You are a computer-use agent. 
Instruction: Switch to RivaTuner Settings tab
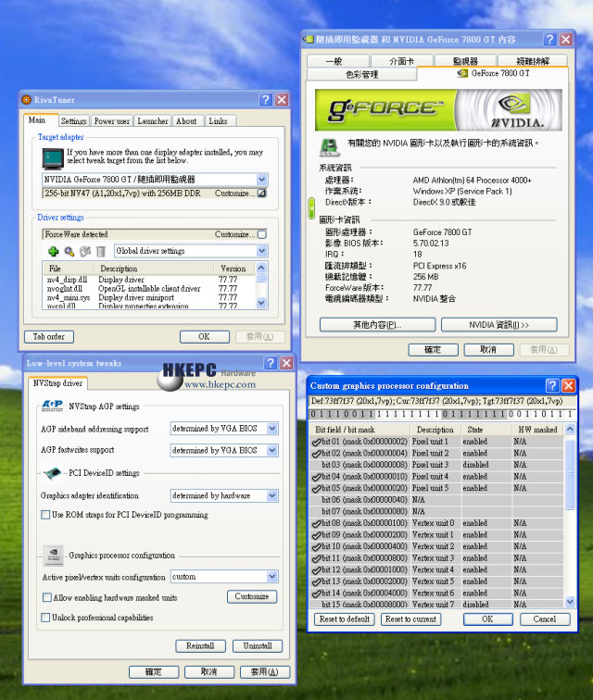tap(74, 121)
